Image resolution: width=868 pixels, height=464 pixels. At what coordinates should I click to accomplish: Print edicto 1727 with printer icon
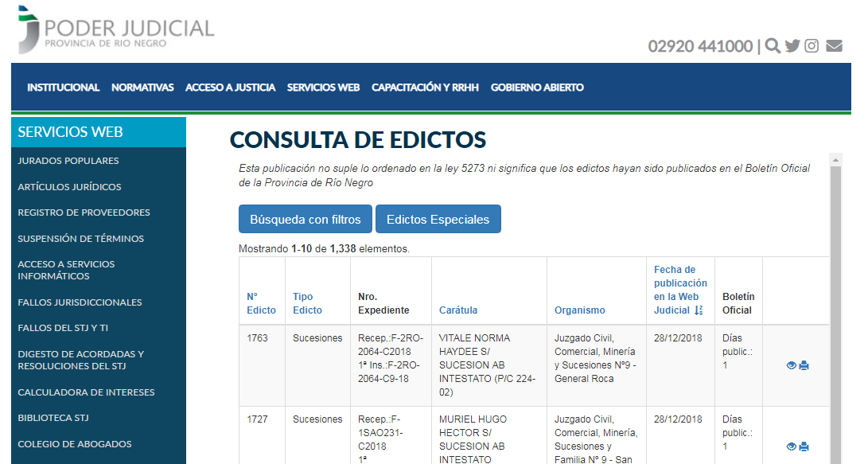click(804, 446)
